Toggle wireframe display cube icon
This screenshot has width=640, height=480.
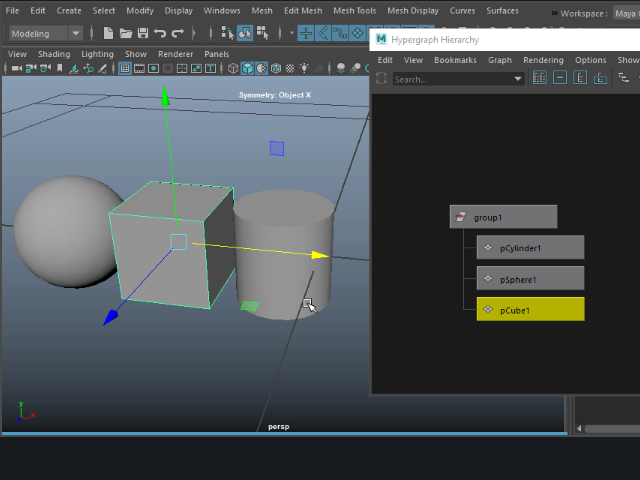click(x=233, y=69)
